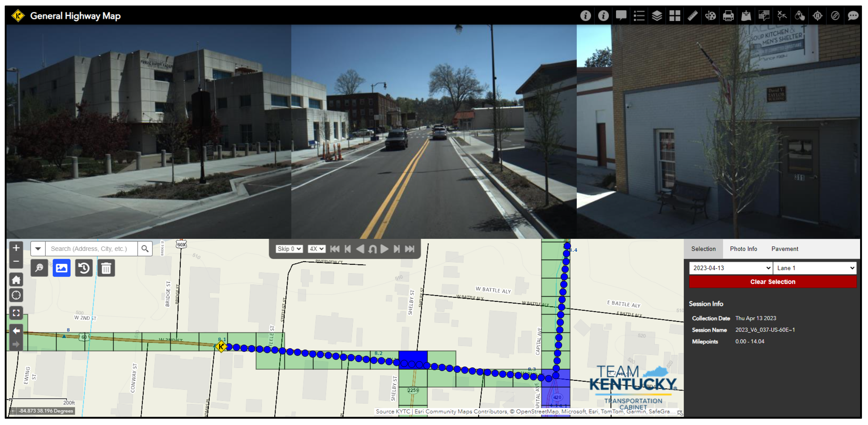Open the Basemap Gallery grid icon
This screenshot has height=425, width=868.
coord(675,16)
